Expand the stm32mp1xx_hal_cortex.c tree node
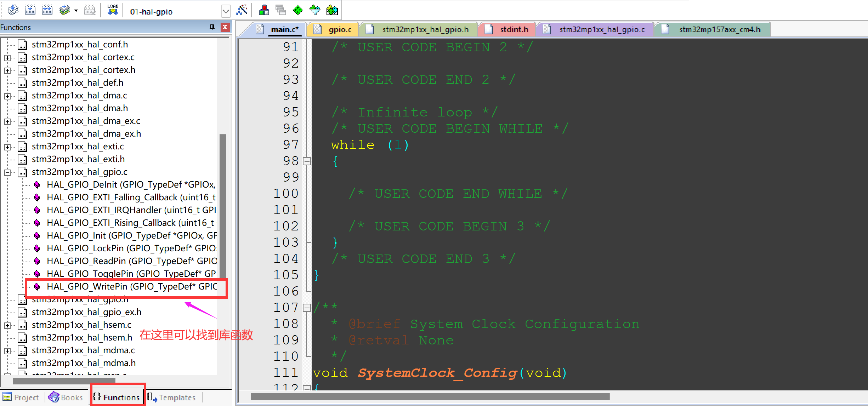Screen dimensions: 868x406 tap(7, 58)
